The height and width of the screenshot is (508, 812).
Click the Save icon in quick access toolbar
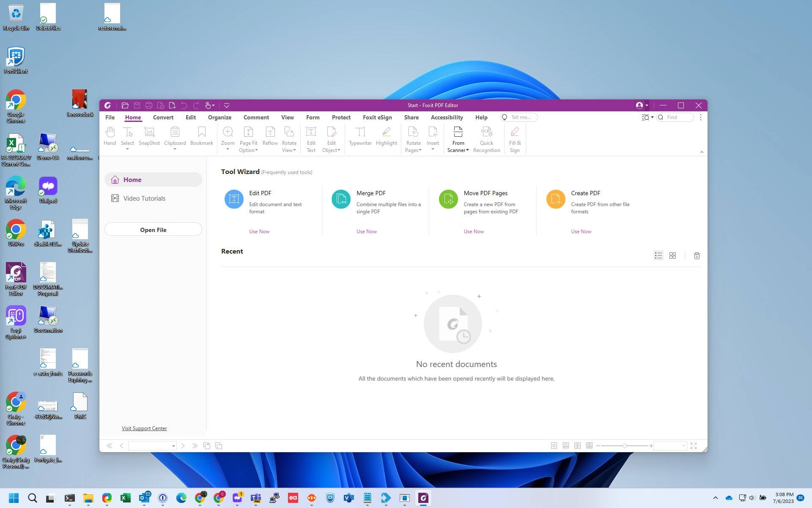point(137,105)
